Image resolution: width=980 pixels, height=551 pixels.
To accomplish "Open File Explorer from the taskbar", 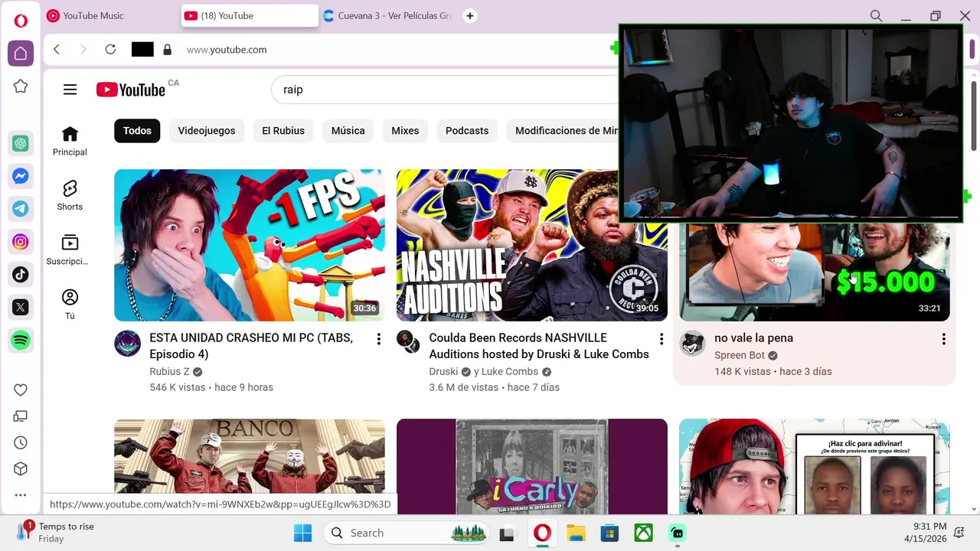I will pyautogui.click(x=576, y=533).
